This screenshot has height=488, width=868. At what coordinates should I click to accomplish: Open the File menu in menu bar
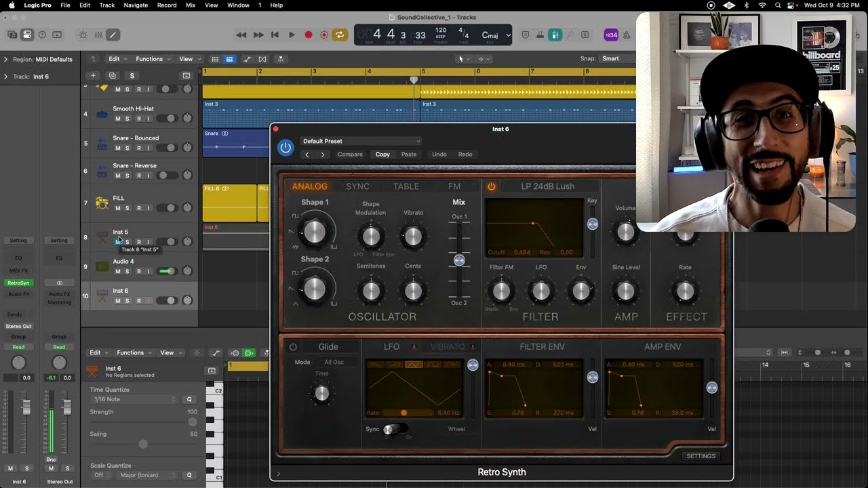[65, 5]
